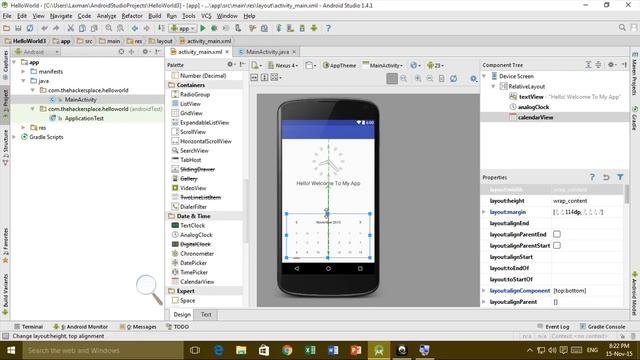Tick the layout:alignParentStart checkbox
Viewport: 640px width, 360px height.
pyautogui.click(x=557, y=245)
